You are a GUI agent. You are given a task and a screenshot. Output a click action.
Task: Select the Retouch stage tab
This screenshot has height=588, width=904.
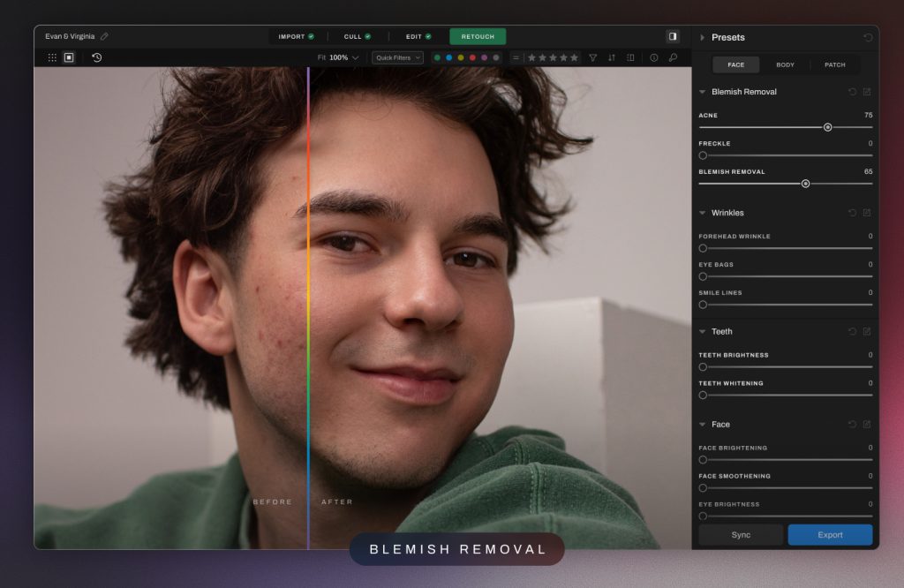478,36
